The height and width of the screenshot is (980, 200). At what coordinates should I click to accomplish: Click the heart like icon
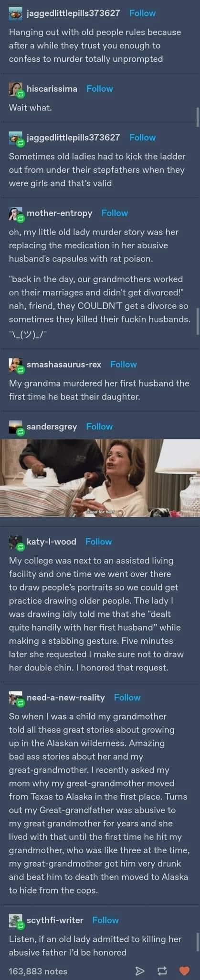pos(184,971)
